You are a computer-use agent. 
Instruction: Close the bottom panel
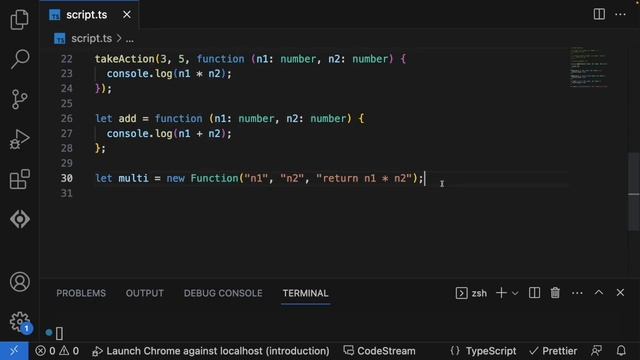(x=620, y=293)
